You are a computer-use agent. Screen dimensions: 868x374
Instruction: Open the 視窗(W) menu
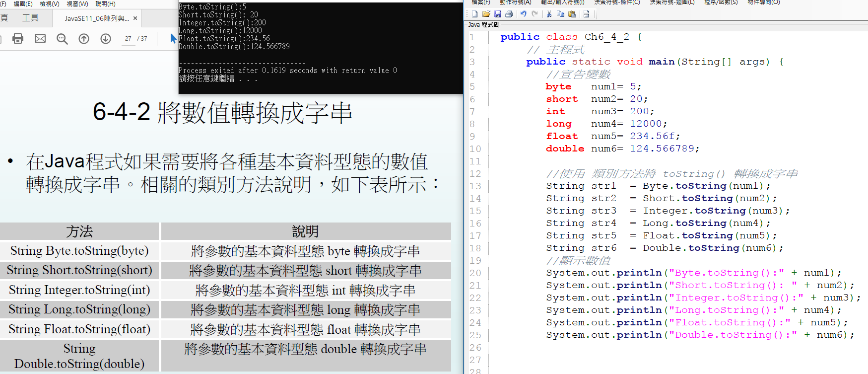click(77, 3)
